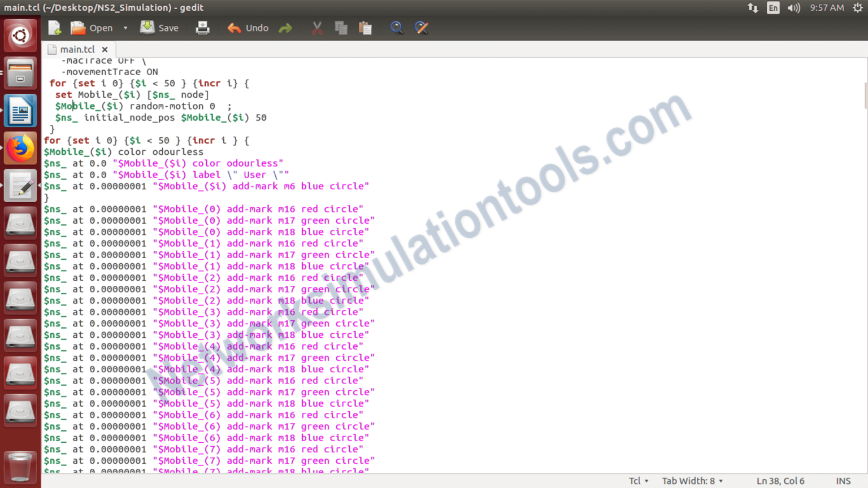Launch Firefox from the dock
The width and height of the screenshot is (868, 488).
click(20, 147)
